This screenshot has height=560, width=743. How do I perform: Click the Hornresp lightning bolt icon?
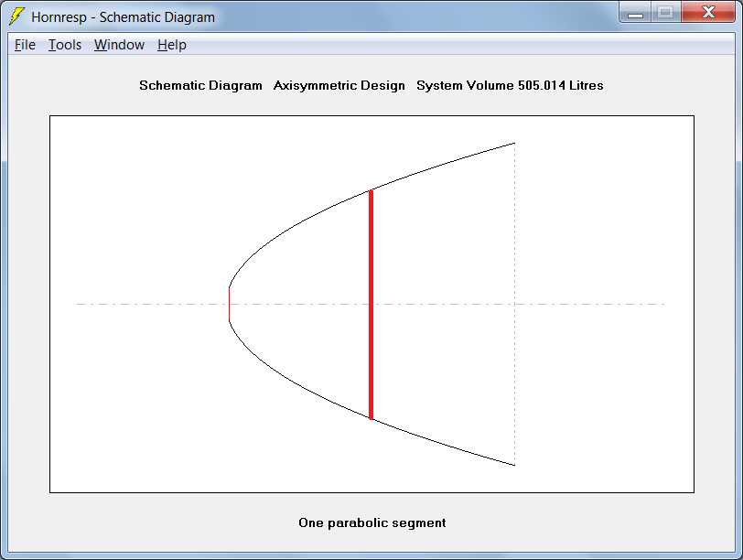point(16,16)
